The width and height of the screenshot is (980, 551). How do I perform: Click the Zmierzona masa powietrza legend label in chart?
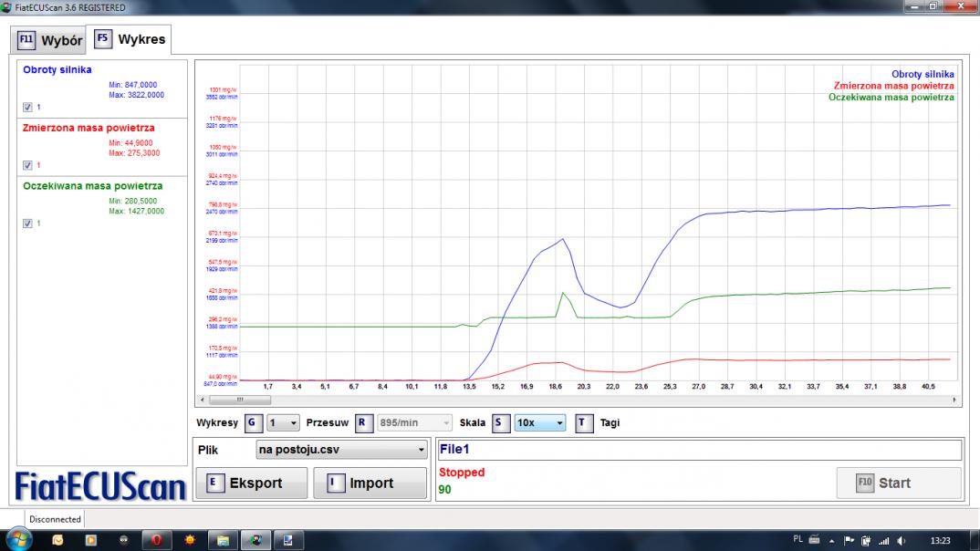coord(893,86)
